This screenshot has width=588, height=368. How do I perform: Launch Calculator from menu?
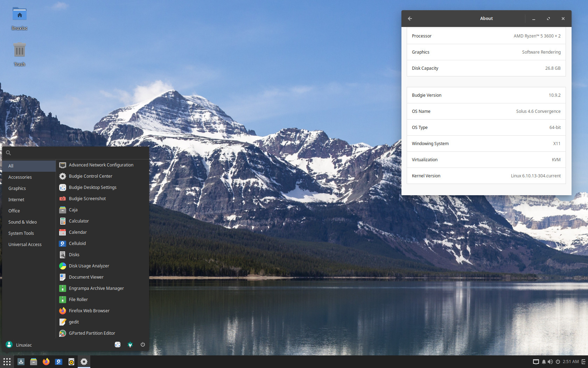click(x=102, y=221)
